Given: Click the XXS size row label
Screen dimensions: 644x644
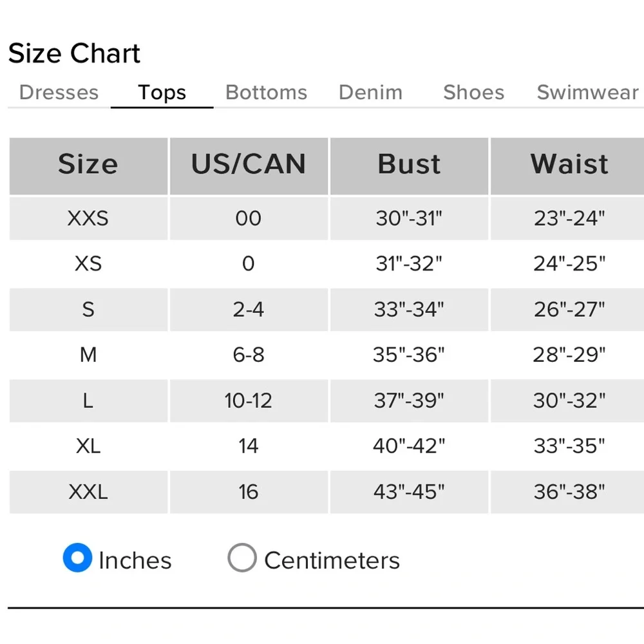Looking at the screenshot, I should click(88, 218).
